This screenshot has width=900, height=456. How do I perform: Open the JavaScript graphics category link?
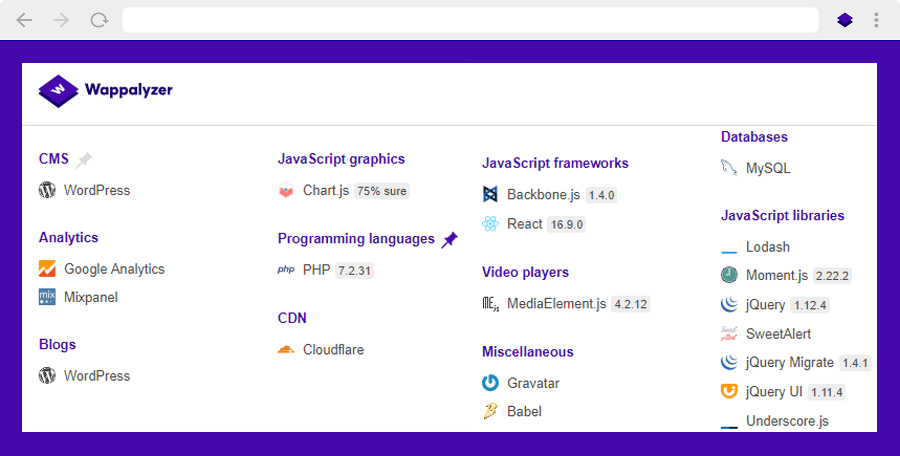[341, 159]
